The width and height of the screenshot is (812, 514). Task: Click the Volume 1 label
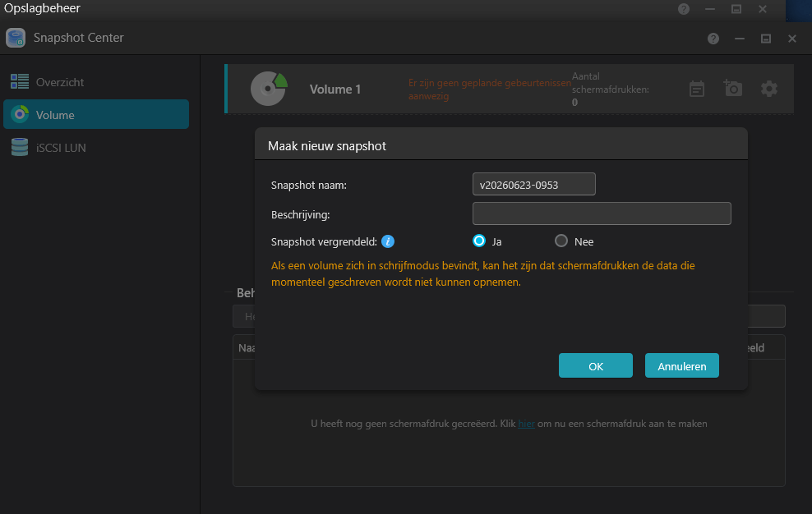click(335, 89)
